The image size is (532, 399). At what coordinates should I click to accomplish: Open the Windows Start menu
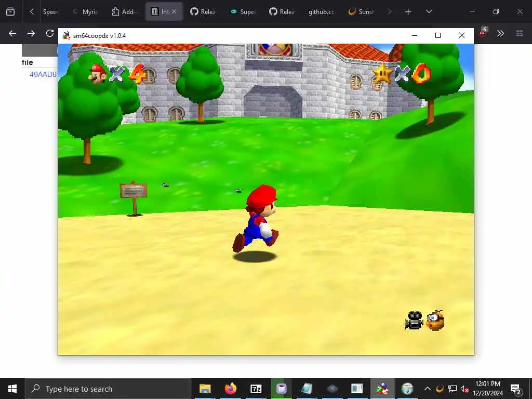click(x=12, y=389)
